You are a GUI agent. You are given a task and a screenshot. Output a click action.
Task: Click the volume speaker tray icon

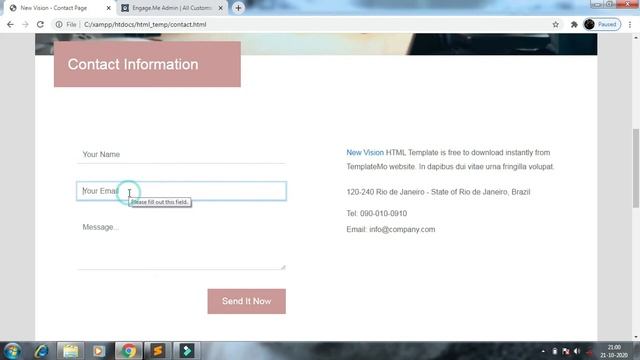[577, 351]
